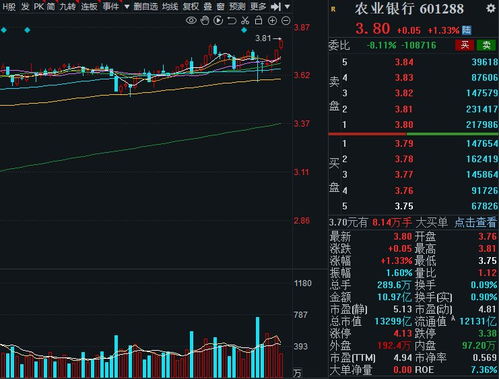The width and height of the screenshot is (499, 379).
Task: Click buy level 2 price 3.78
Action: (404, 159)
